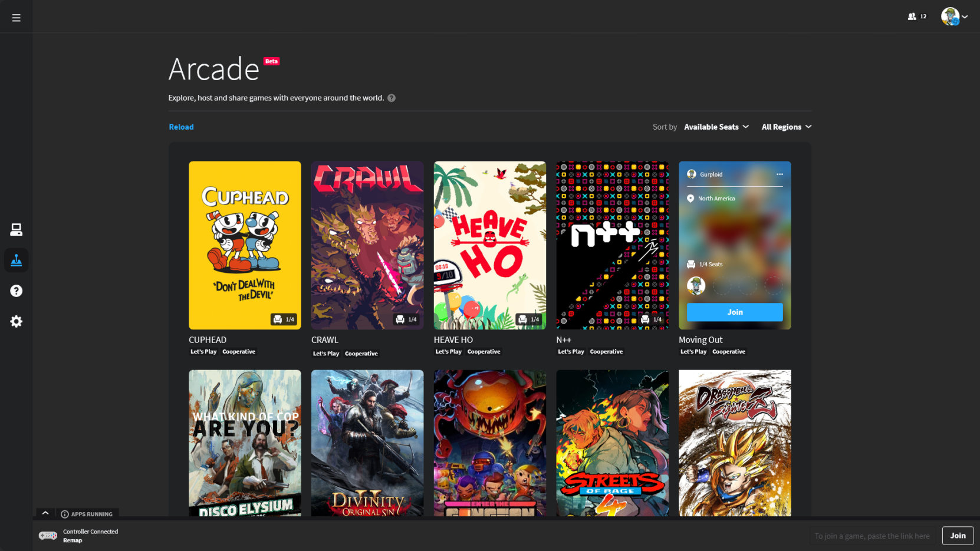Click the help icon beside Arcade description
Screen dimensions: 980x551
(392, 98)
